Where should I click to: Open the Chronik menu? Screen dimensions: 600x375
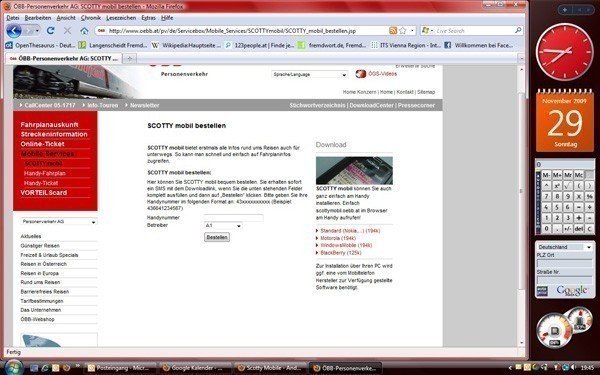pos(91,18)
